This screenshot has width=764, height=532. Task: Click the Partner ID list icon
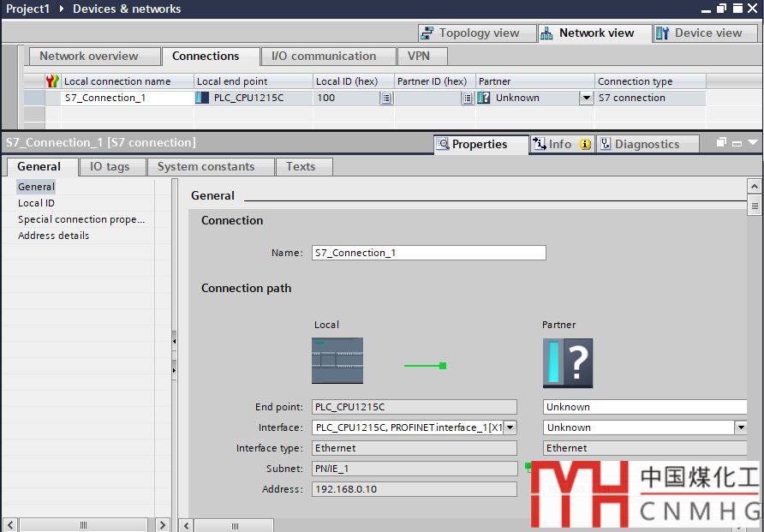tap(467, 99)
